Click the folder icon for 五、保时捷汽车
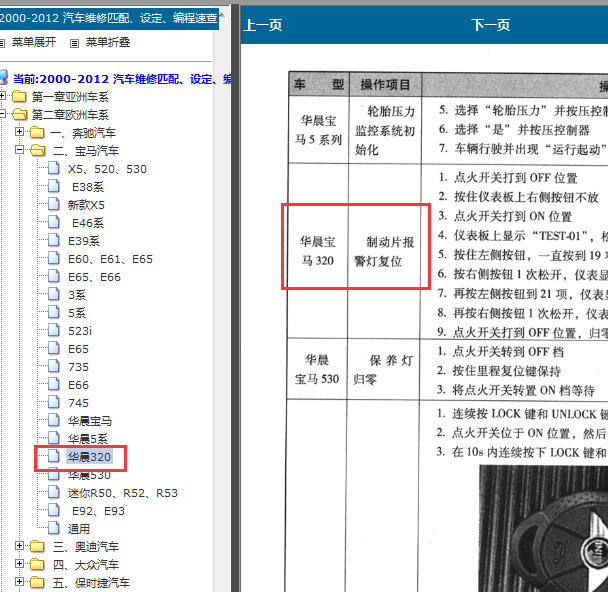 pos(37,582)
